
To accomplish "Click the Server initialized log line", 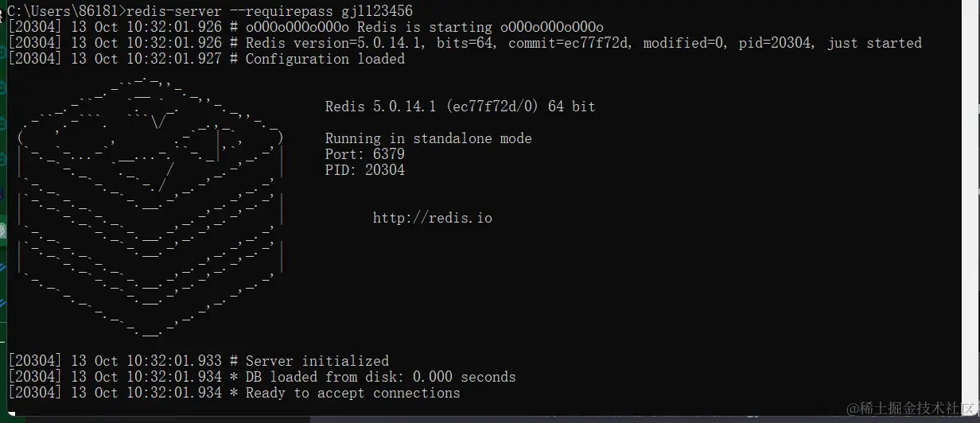I will pos(198,361).
